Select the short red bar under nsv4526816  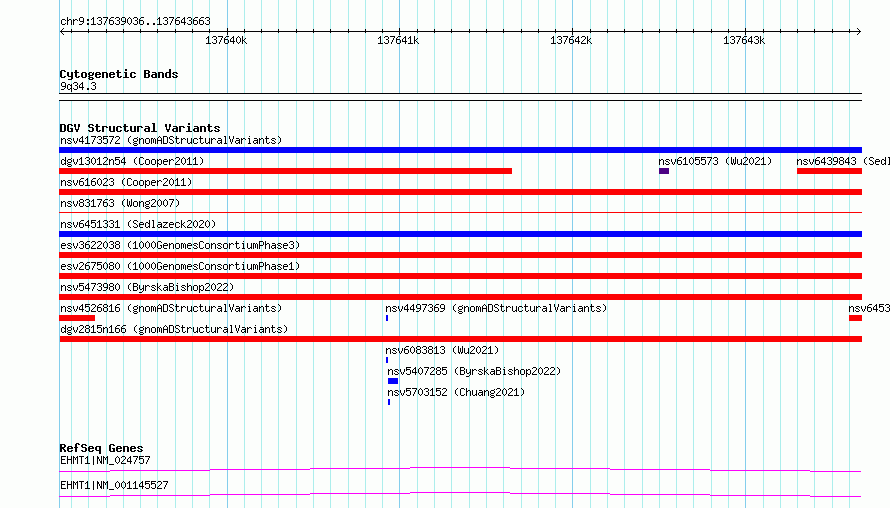77,318
